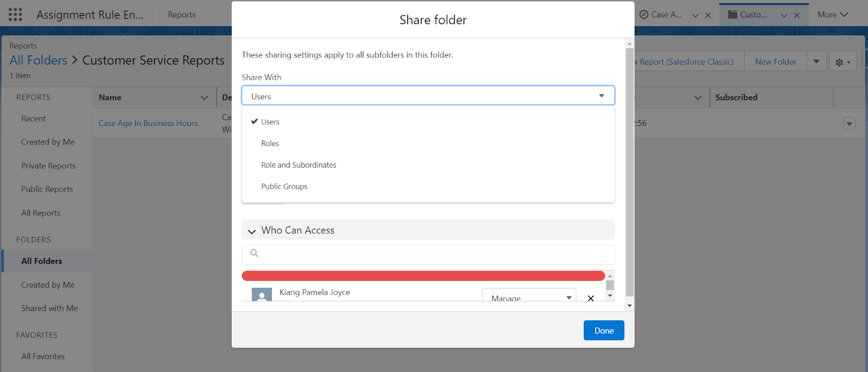The height and width of the screenshot is (372, 868).
Task: Select All Favorites in sidebar
Action: (x=43, y=356)
